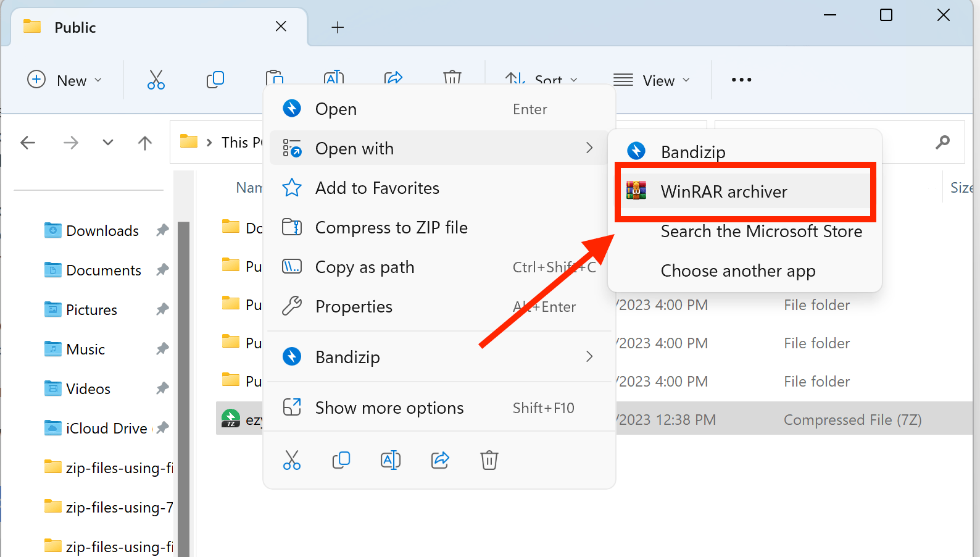Click the Bandizip submenu arrow

tap(589, 357)
